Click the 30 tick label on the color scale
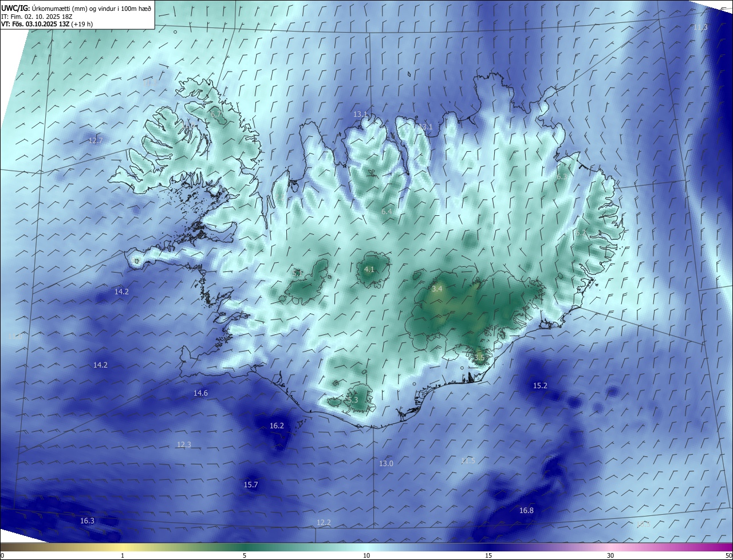 (610, 556)
